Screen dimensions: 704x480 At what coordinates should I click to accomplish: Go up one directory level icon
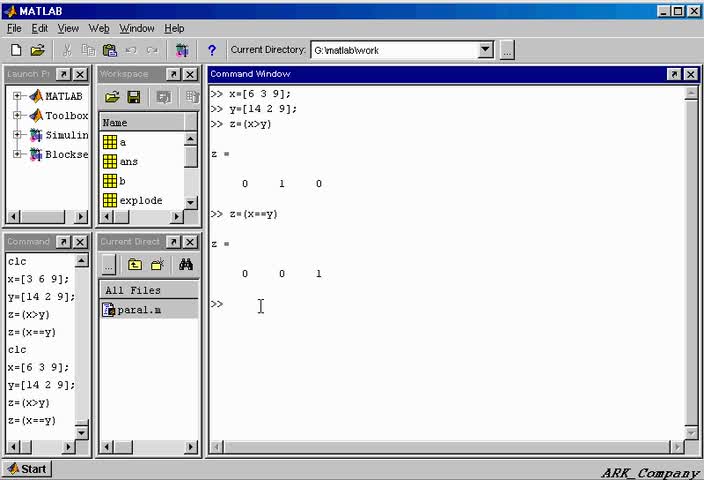[135, 264]
